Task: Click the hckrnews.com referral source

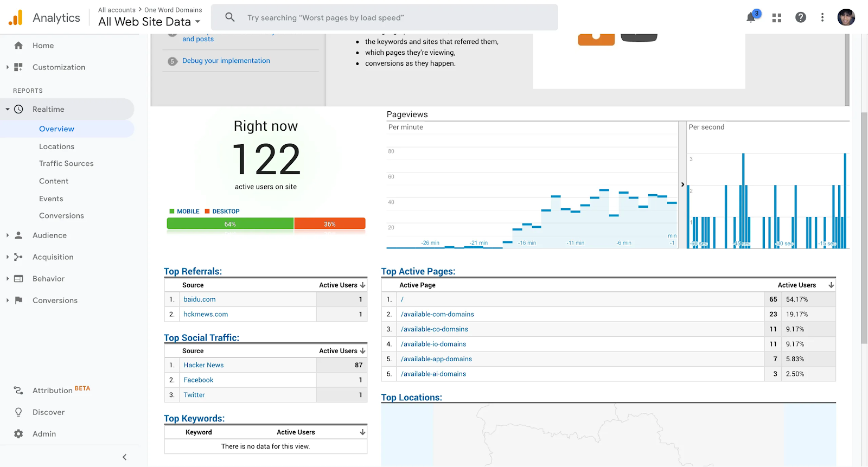Action: 206,314
